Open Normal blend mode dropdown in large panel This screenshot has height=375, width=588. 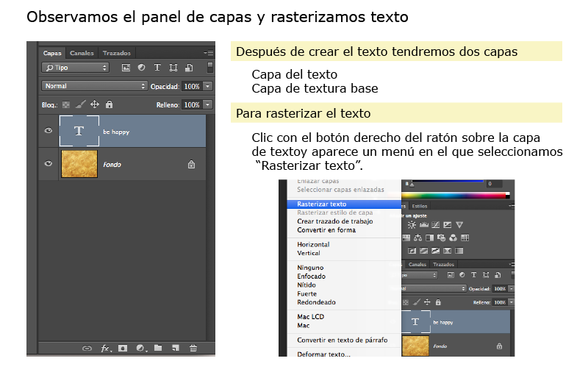(94, 86)
